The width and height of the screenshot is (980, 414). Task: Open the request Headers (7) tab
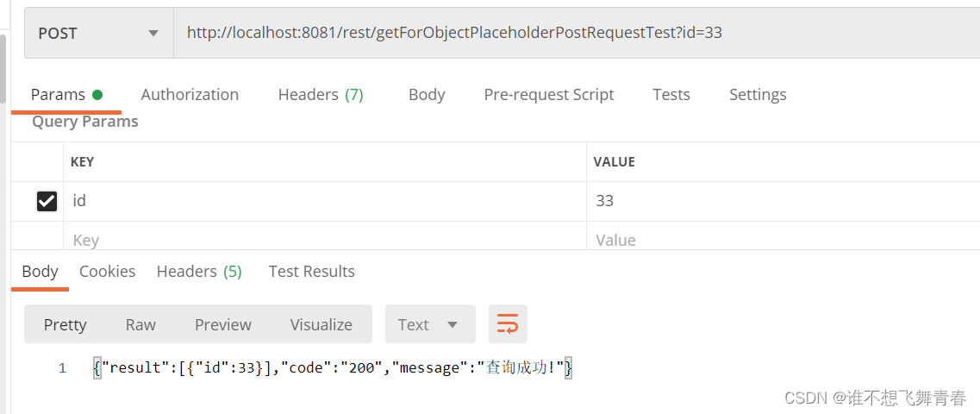point(321,94)
